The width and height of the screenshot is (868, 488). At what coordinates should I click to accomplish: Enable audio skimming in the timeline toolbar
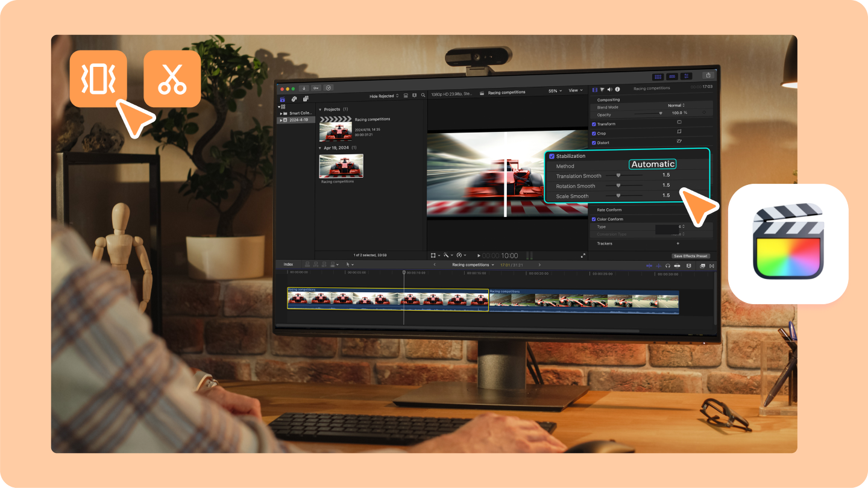tap(659, 266)
